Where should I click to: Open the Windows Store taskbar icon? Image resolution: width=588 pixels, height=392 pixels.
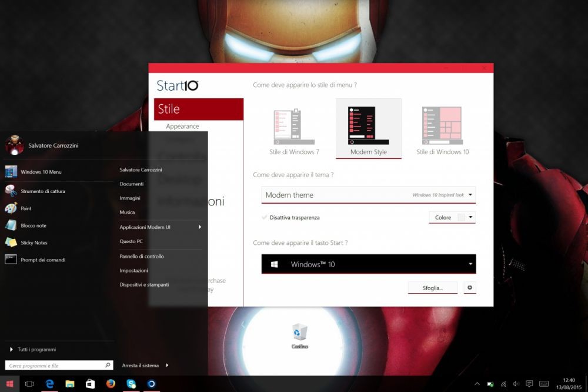tap(90, 384)
